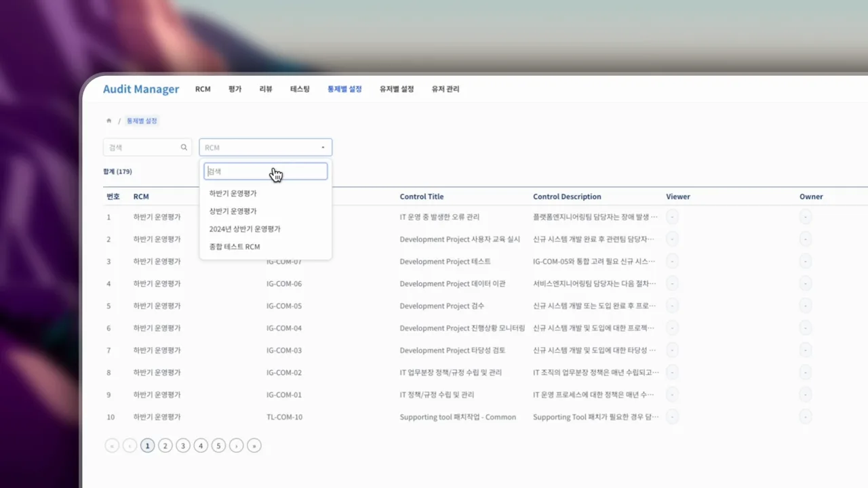
Task: Click the last page double-arrow
Action: click(x=254, y=445)
